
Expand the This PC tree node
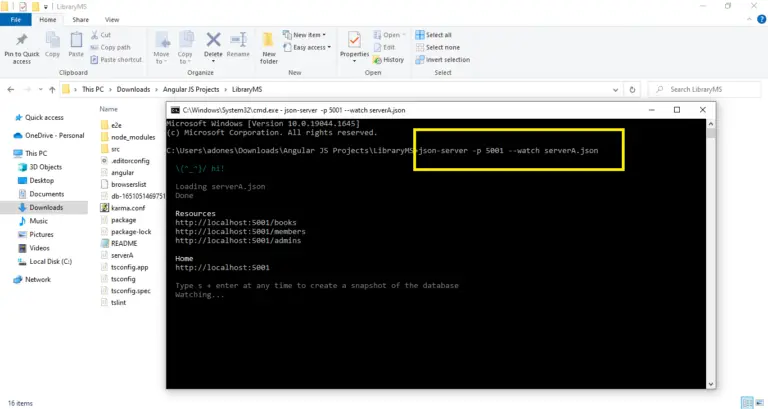6,153
